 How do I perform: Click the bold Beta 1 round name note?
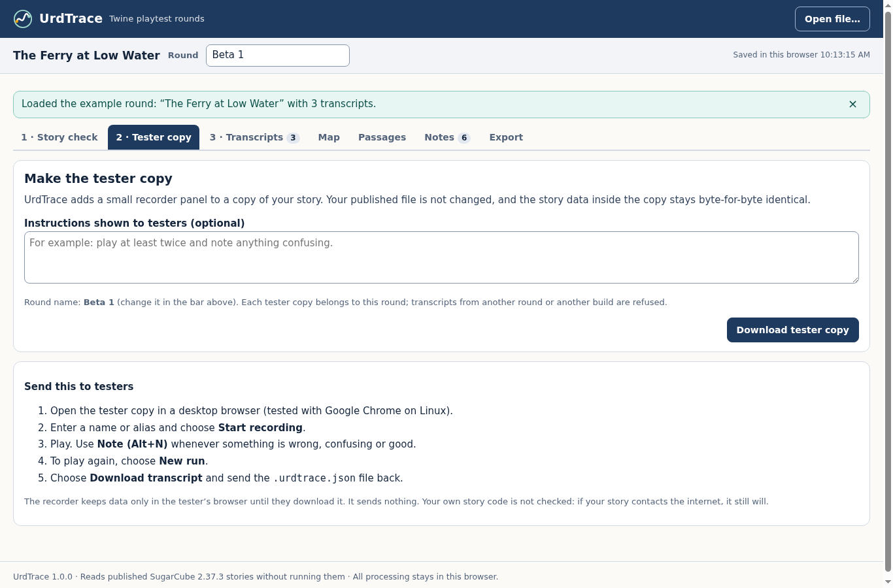pyautogui.click(x=99, y=302)
